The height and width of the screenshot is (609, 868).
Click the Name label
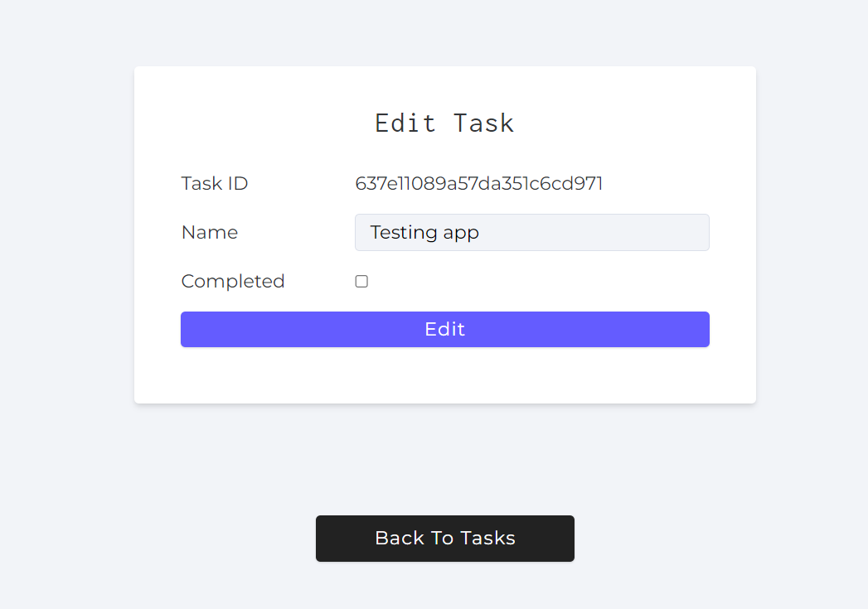(209, 232)
